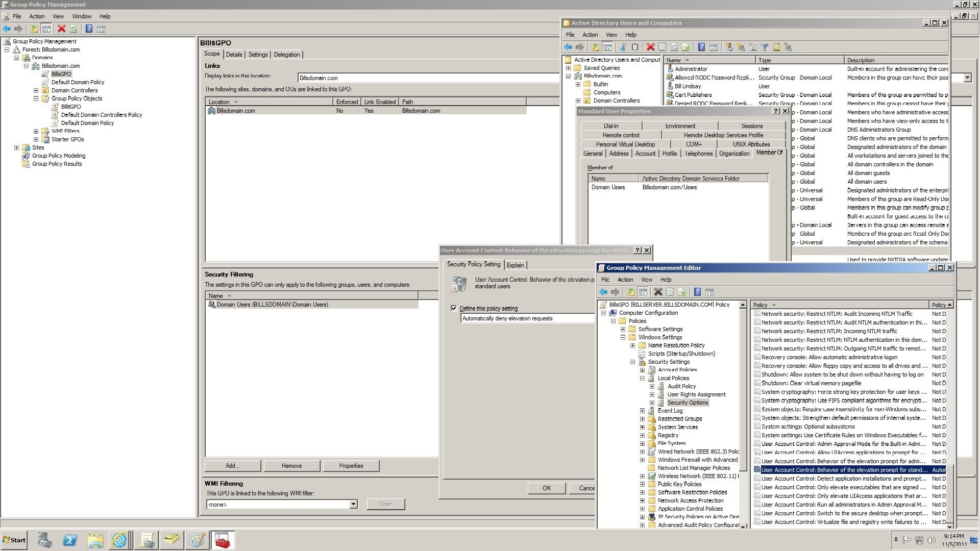
Task: Open WMI filter dropdown showing none
Action: coord(353,504)
